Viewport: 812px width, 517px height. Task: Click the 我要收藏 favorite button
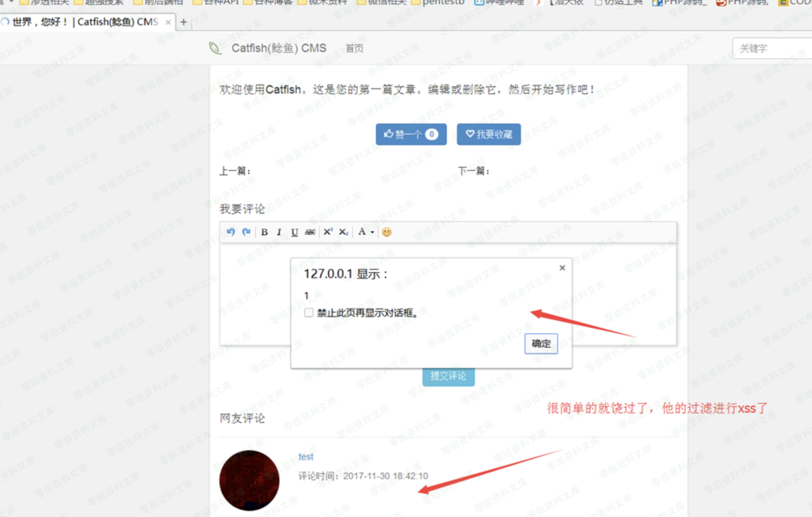point(489,134)
